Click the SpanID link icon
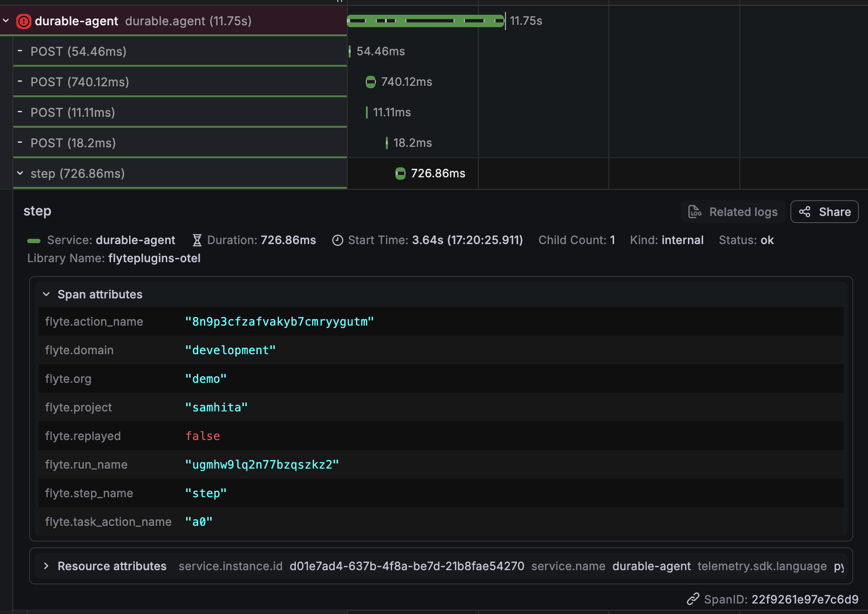This screenshot has height=614, width=868. click(693, 599)
